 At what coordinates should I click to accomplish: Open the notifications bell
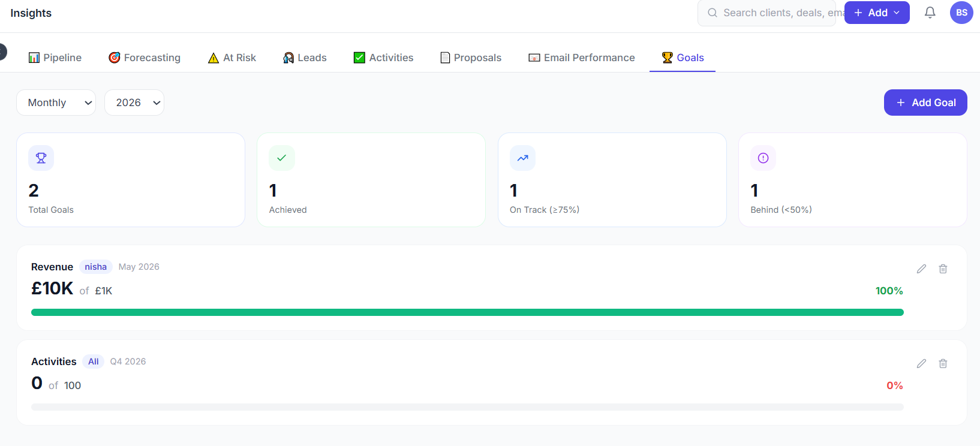(x=930, y=13)
